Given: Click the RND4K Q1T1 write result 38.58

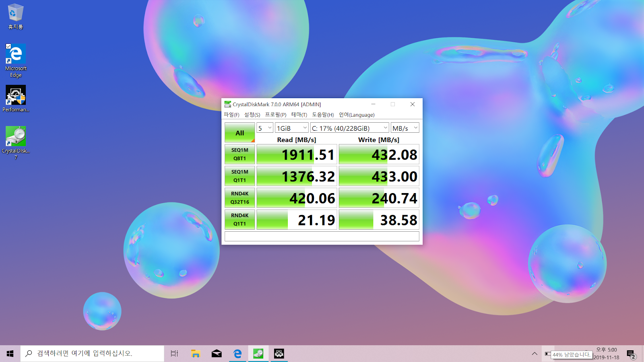Looking at the screenshot, I should pyautogui.click(x=379, y=220).
